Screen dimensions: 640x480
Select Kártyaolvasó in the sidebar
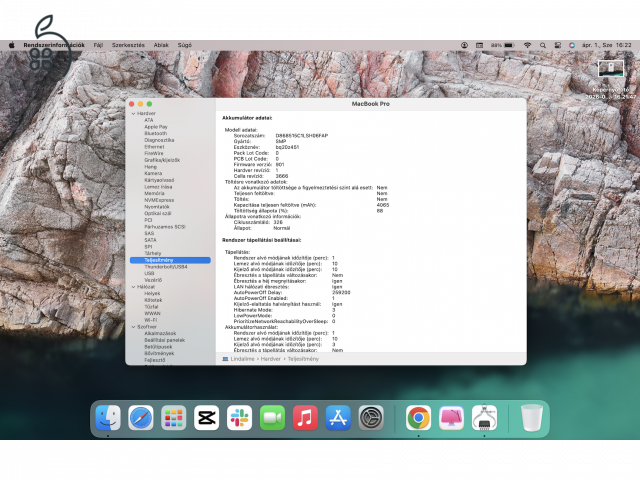point(159,180)
